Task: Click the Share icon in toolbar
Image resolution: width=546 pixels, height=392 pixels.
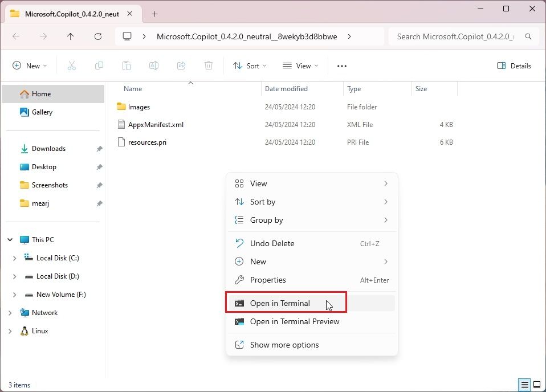Action: point(181,66)
